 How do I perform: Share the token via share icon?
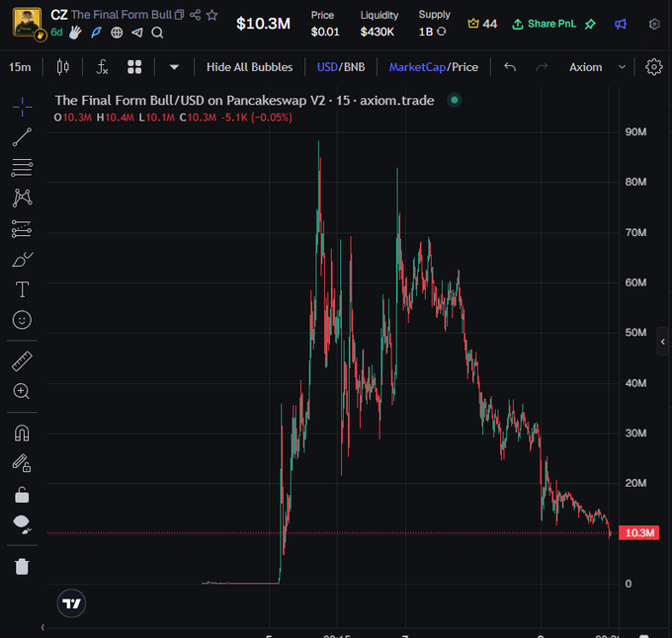pos(195,15)
